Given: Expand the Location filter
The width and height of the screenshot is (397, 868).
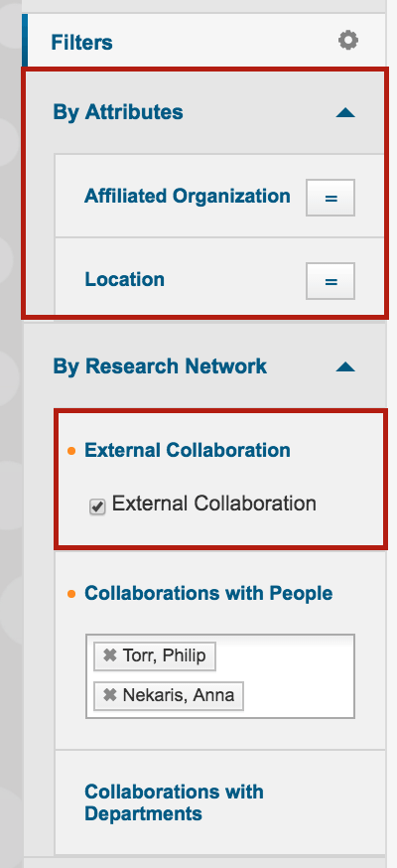Looking at the screenshot, I should 124,279.
